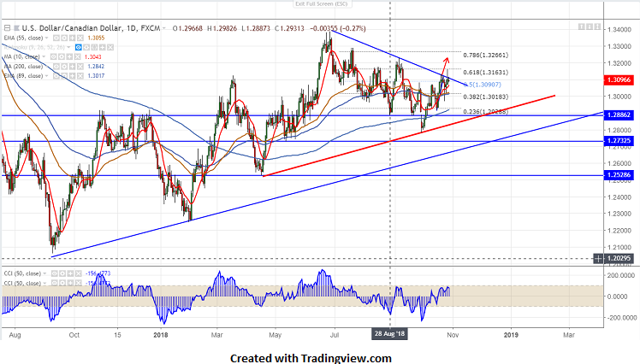Click the Nov label on time axis
640x364 pixels.
pyautogui.click(x=453, y=335)
